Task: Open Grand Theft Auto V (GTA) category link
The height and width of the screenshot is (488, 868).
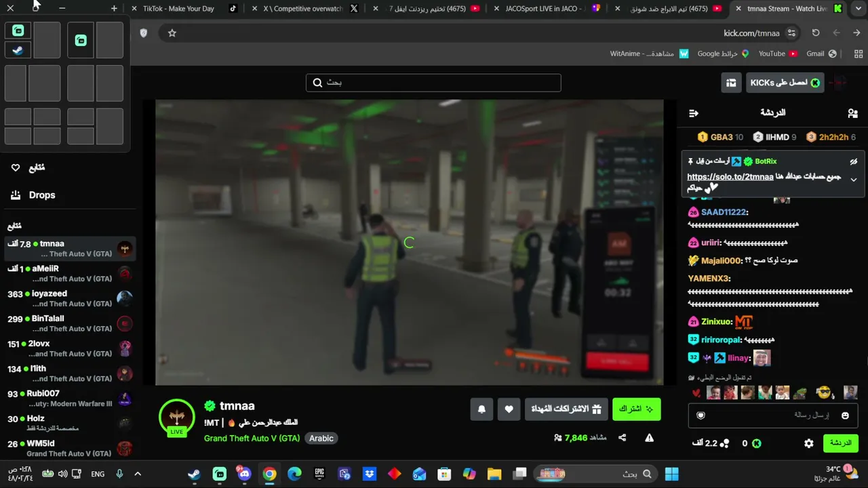Action: (252, 439)
